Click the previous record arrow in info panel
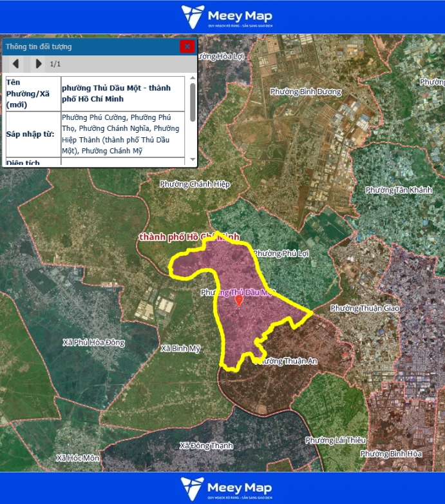The width and height of the screenshot is (445, 504). point(15,64)
